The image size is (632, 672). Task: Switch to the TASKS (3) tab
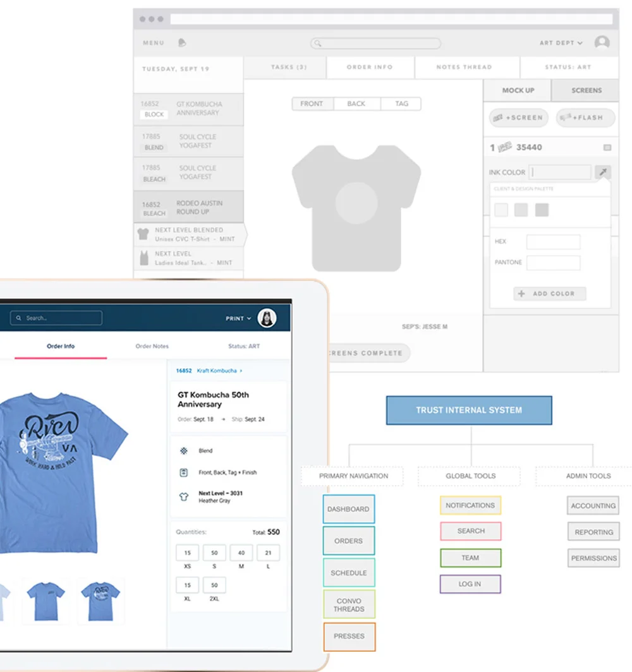pos(285,68)
